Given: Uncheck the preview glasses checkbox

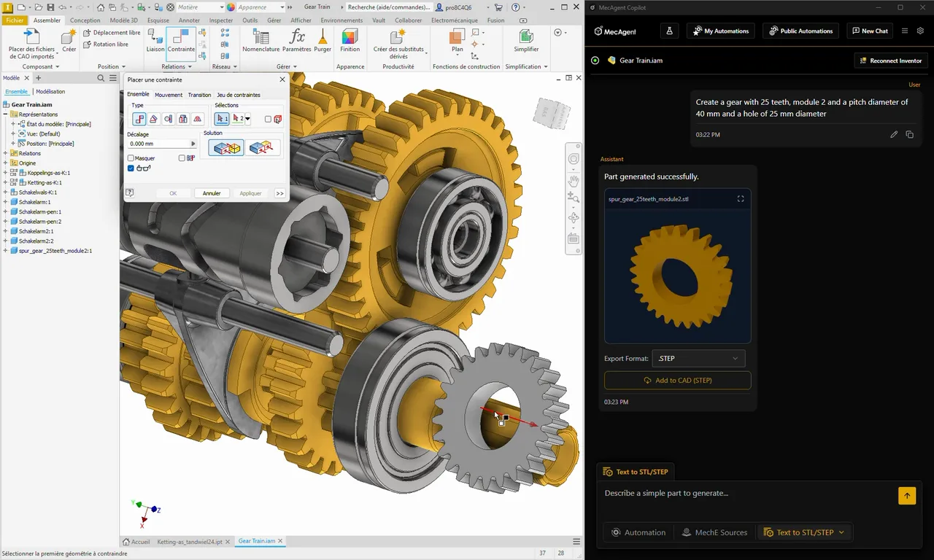Looking at the screenshot, I should pyautogui.click(x=131, y=168).
